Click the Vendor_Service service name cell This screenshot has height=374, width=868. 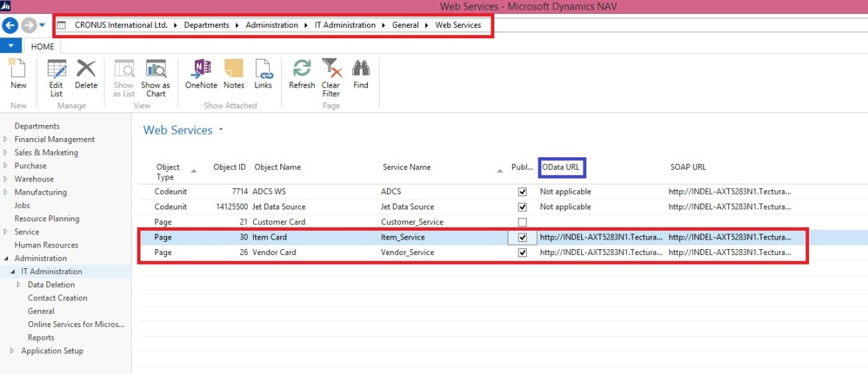(x=408, y=252)
